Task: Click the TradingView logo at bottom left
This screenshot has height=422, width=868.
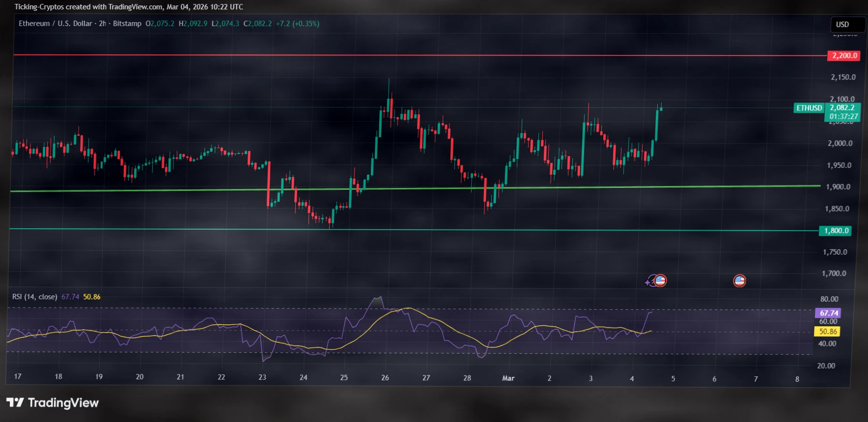Action: point(53,403)
